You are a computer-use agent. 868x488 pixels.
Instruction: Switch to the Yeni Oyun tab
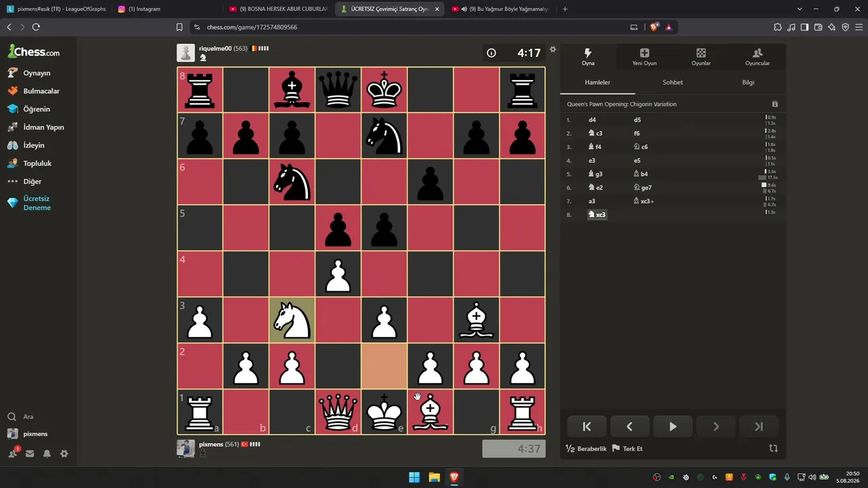[x=644, y=57]
